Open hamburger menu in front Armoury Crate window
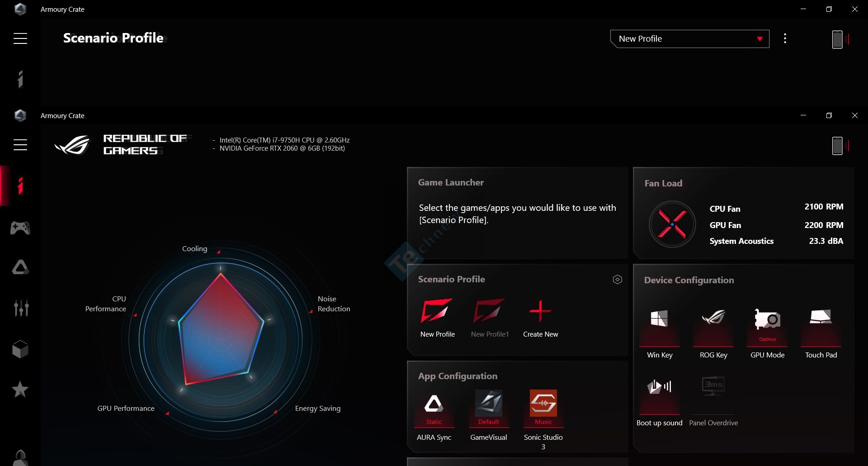This screenshot has height=466, width=868. (20, 145)
